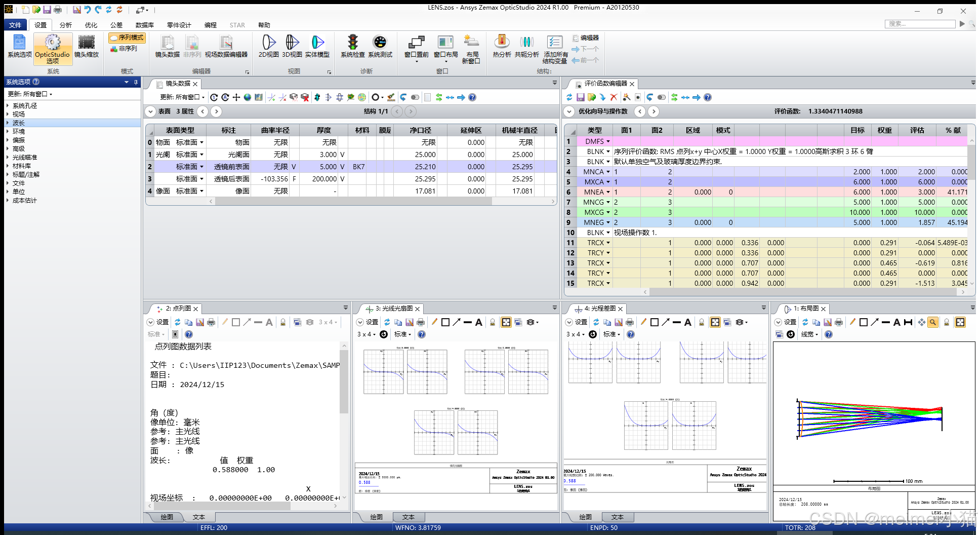Close the 镜头数据 tab
This screenshot has height=535, width=980.
pyautogui.click(x=195, y=84)
